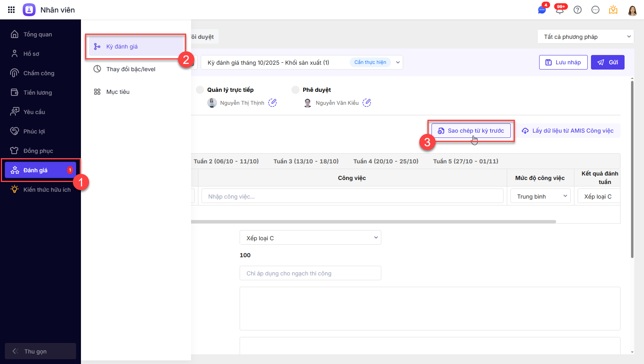This screenshot has height=364, width=644.
Task: Click Sao chép từ kỳ trước button
Action: pos(471,131)
